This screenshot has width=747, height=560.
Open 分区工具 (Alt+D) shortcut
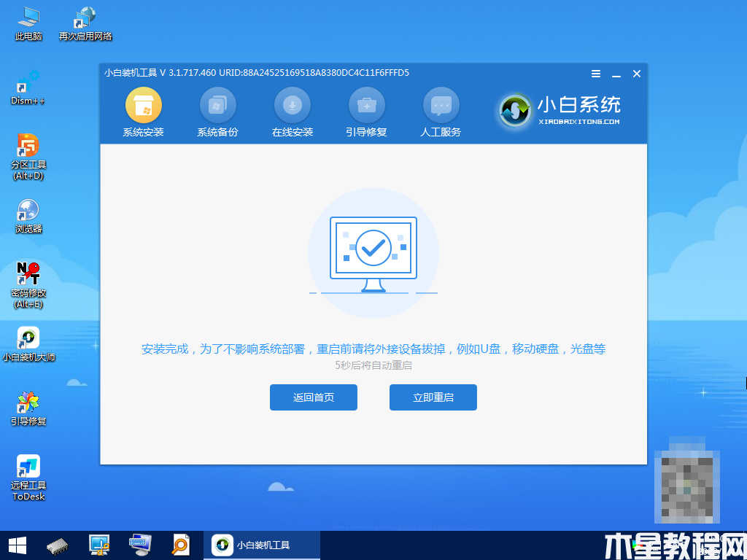click(x=28, y=157)
